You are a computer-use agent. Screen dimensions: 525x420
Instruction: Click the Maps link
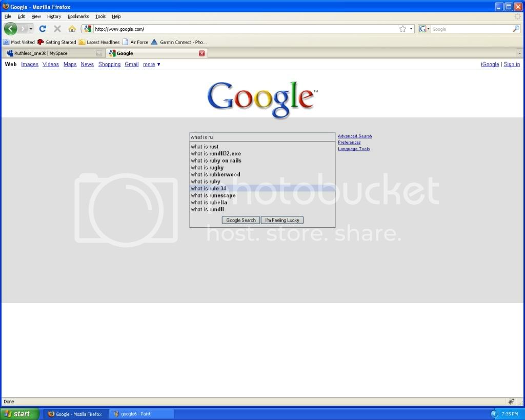(x=70, y=64)
